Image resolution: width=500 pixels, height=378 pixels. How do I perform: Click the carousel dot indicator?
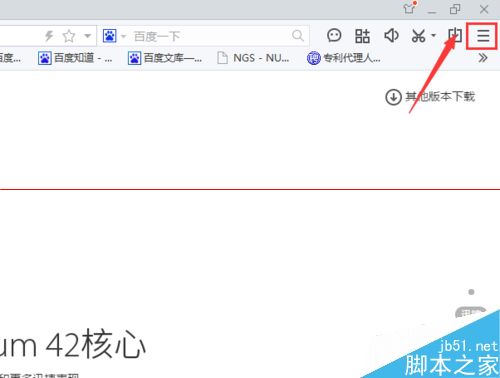point(471,292)
